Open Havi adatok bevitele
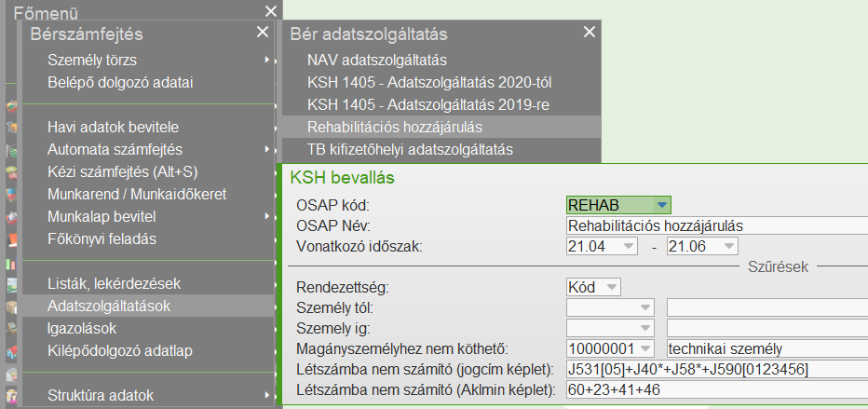The height and width of the screenshot is (409, 868). [x=147, y=128]
